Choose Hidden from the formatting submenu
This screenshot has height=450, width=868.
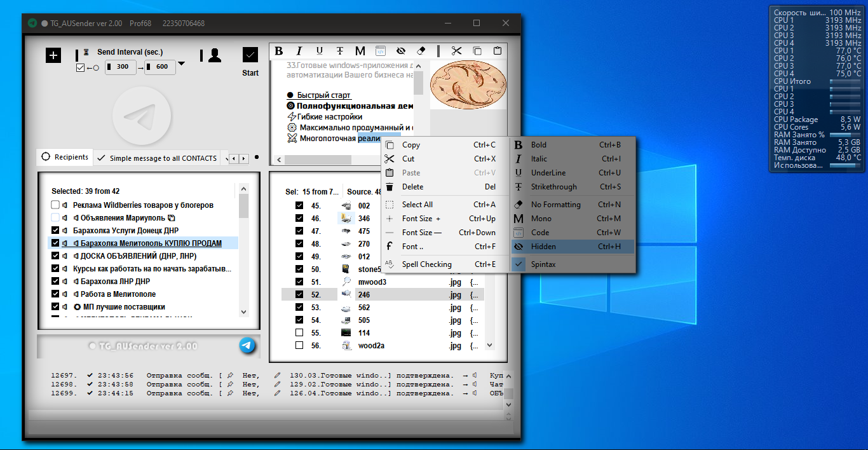[x=543, y=247]
